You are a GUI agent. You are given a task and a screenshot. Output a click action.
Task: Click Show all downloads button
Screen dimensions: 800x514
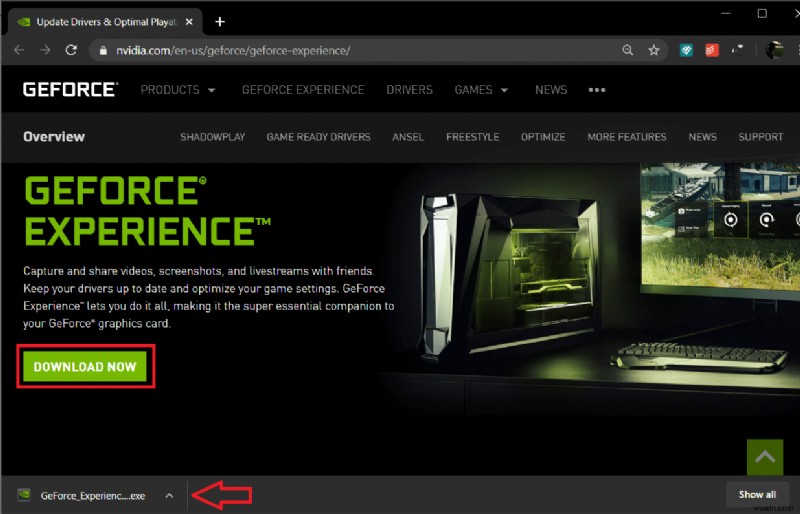click(x=757, y=494)
